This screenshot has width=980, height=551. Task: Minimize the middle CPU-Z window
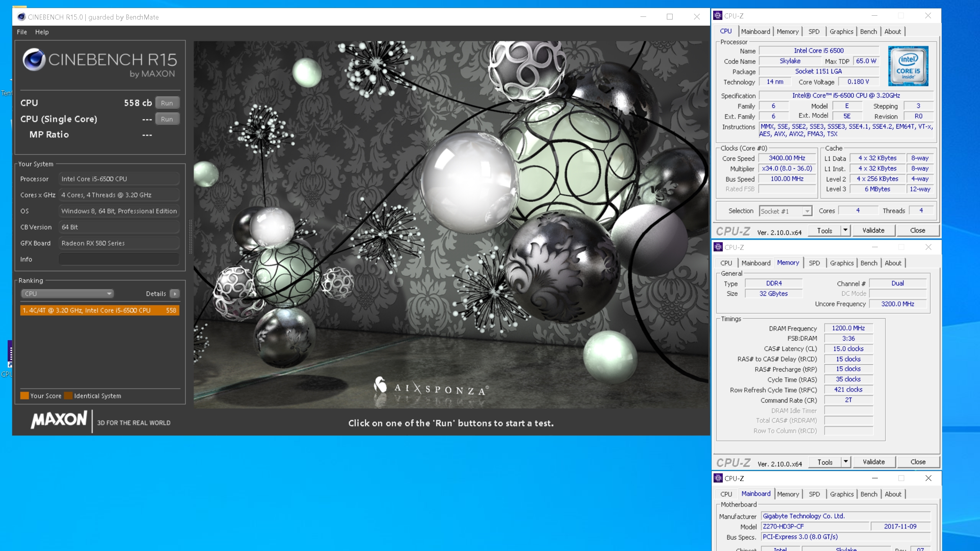(x=875, y=247)
